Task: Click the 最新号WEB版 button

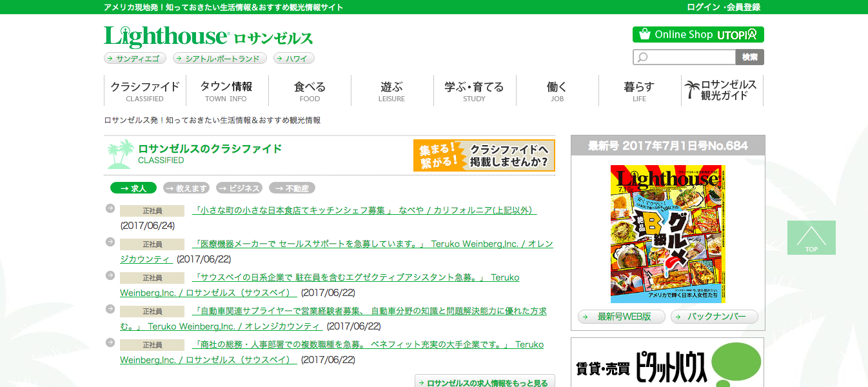Action: pos(621,317)
